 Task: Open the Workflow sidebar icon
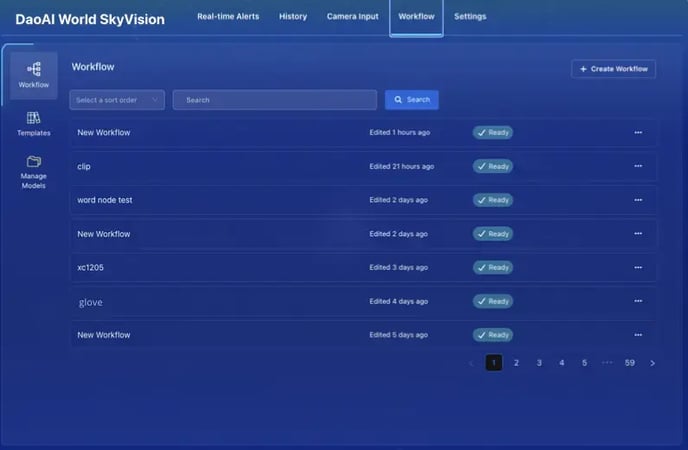(x=33, y=68)
